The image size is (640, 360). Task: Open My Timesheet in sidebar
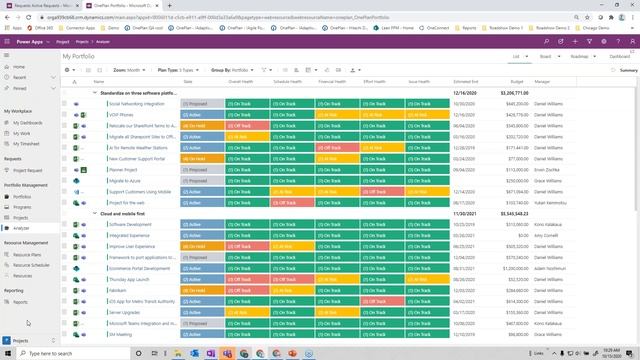coord(26,144)
